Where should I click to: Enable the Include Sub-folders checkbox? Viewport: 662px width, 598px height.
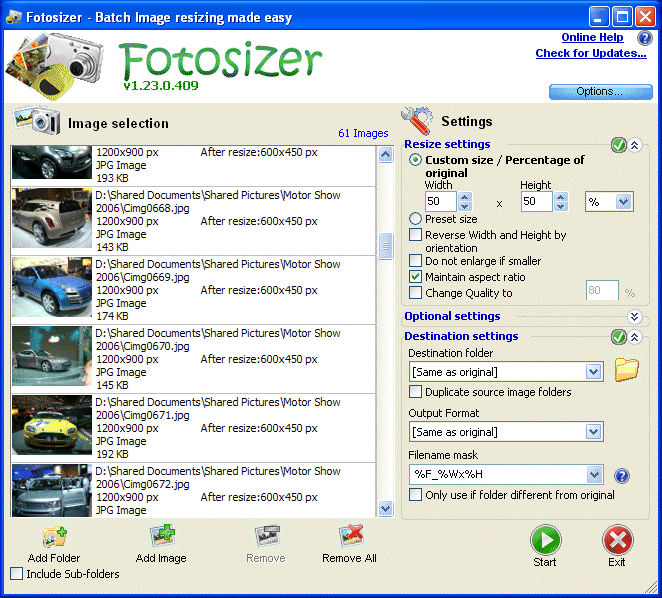pos(17,574)
